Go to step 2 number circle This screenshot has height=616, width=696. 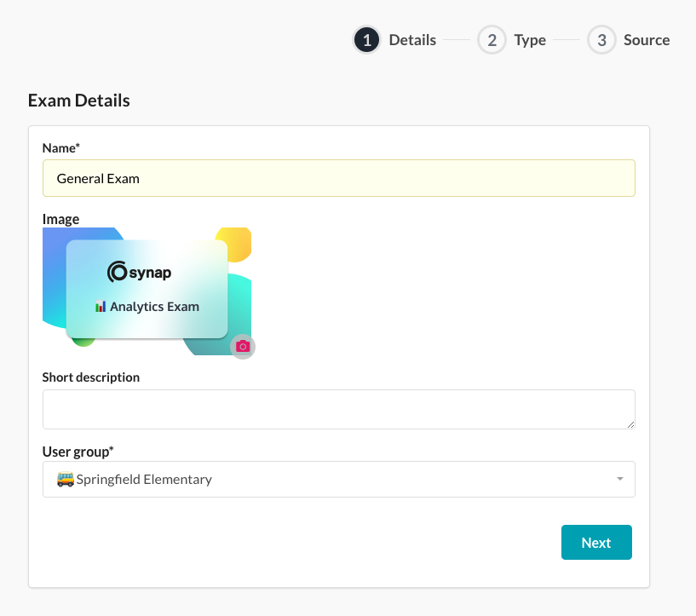tap(492, 40)
